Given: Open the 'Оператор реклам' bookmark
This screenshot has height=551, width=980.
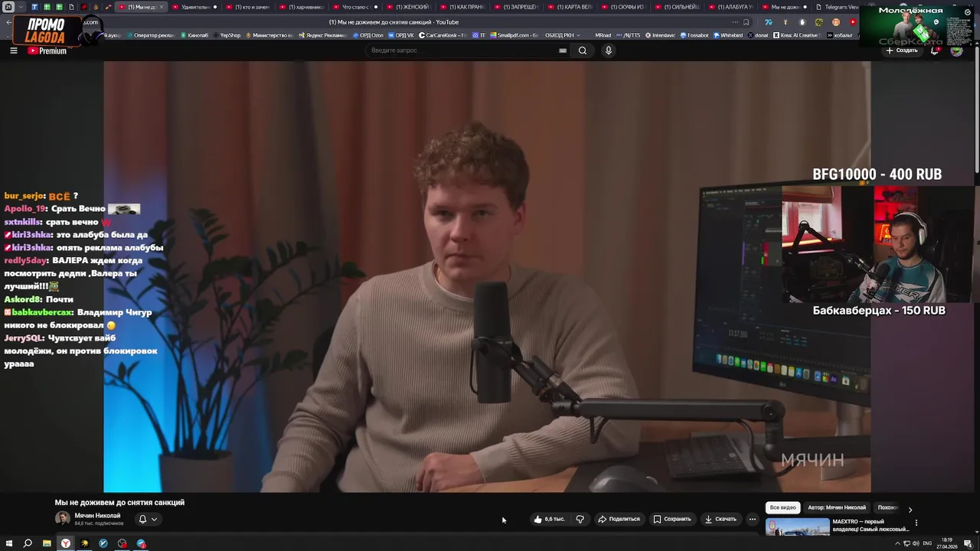Looking at the screenshot, I should pyautogui.click(x=149, y=35).
